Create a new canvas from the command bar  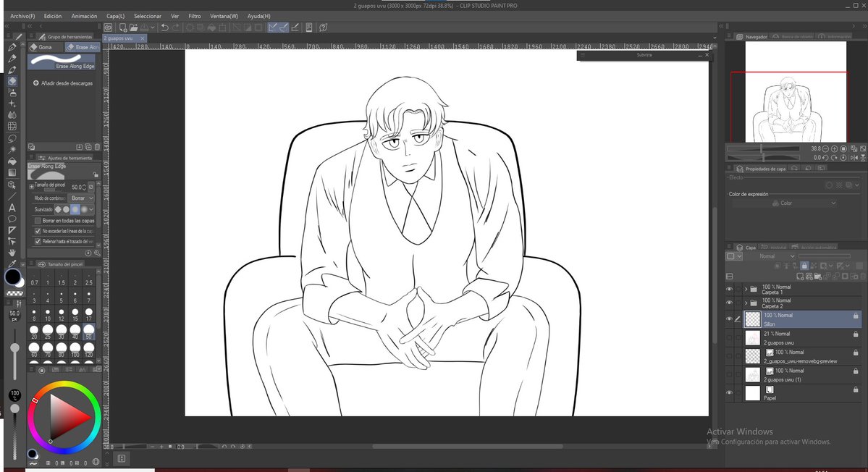click(x=122, y=27)
